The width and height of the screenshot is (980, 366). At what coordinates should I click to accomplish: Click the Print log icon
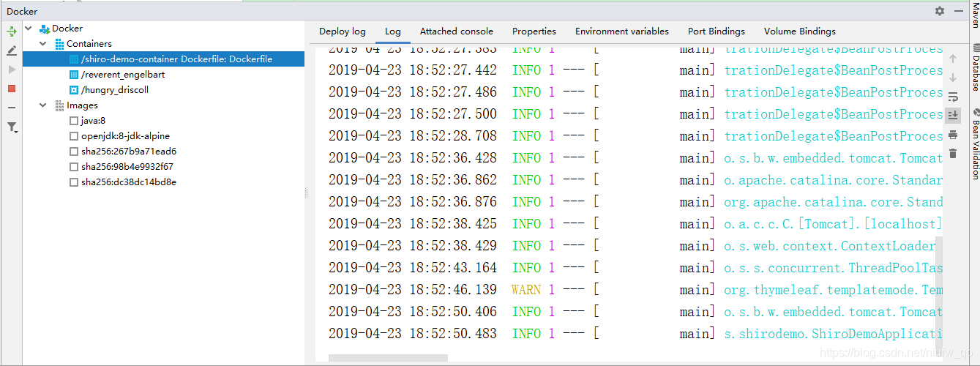[x=953, y=135]
